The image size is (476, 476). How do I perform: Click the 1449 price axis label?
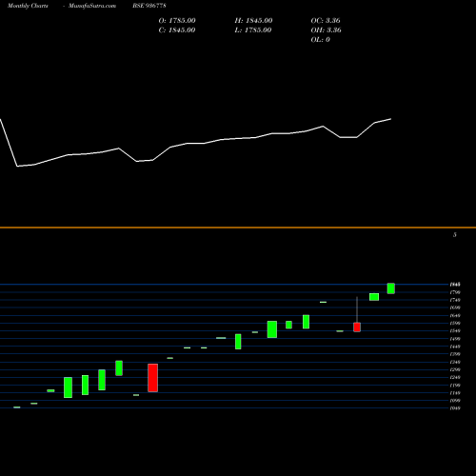455,347
